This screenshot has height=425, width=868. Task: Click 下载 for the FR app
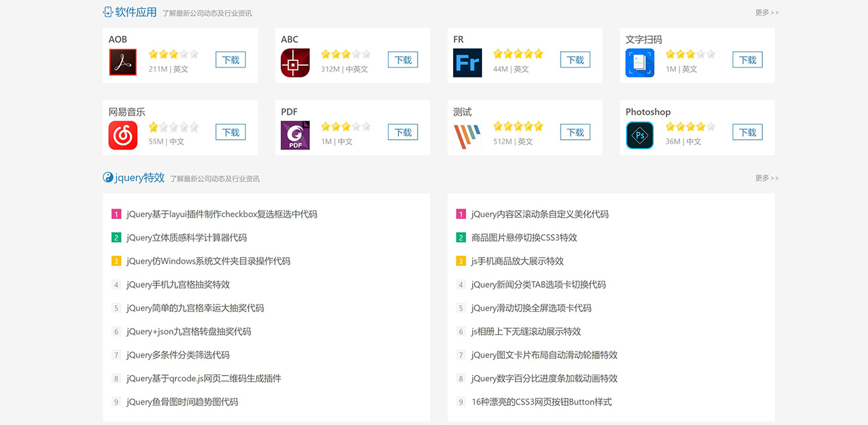[575, 60]
